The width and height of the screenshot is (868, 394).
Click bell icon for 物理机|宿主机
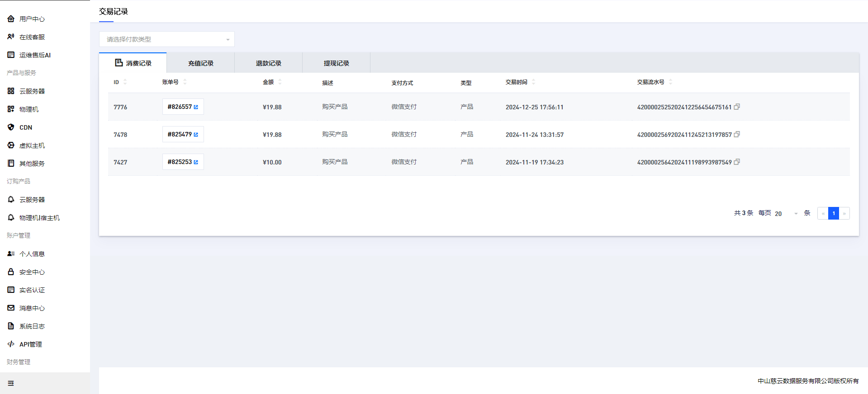click(11, 217)
